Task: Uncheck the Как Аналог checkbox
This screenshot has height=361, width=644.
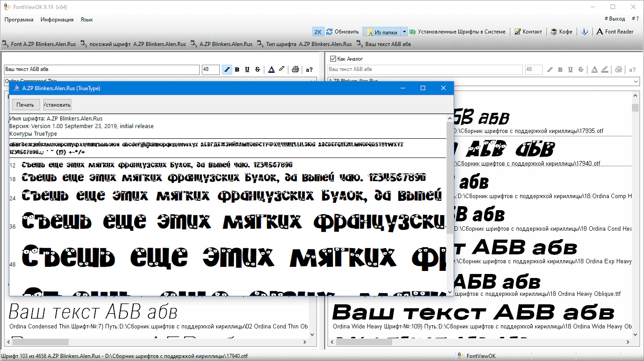Action: pyautogui.click(x=333, y=59)
